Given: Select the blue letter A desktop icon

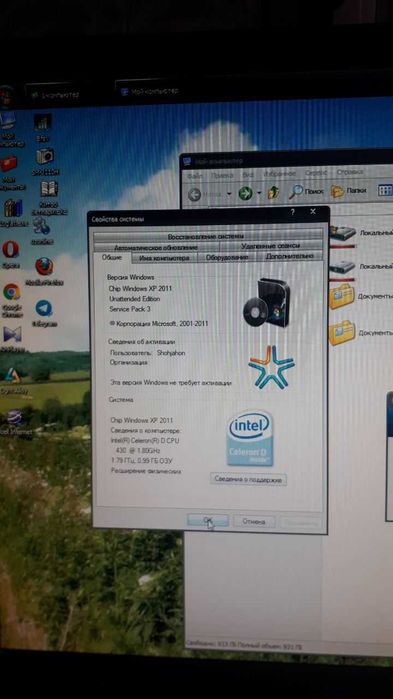Looking at the screenshot, I should click(x=12, y=376).
